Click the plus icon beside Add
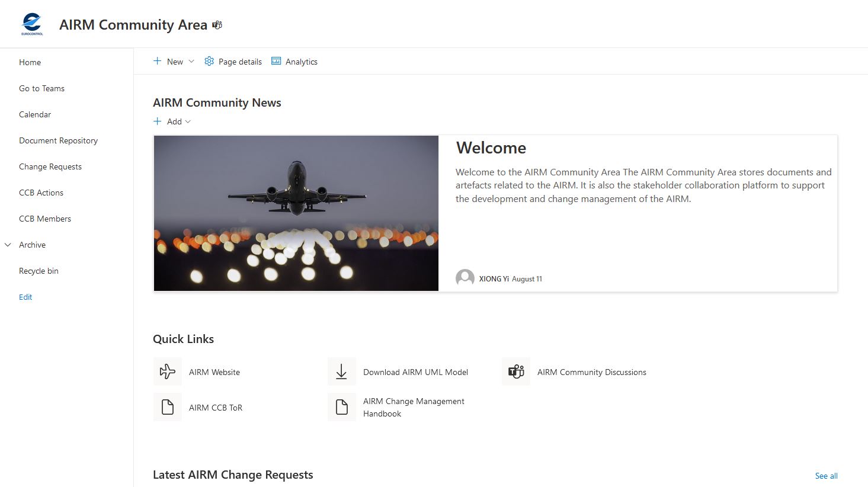Viewport: 868px width, 487px height. 157,121
